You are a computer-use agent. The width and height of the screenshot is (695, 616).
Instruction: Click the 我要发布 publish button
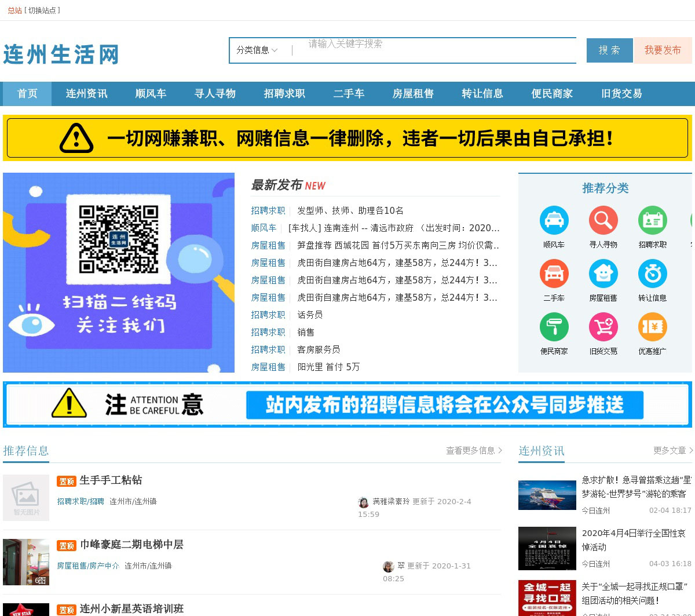(x=663, y=50)
